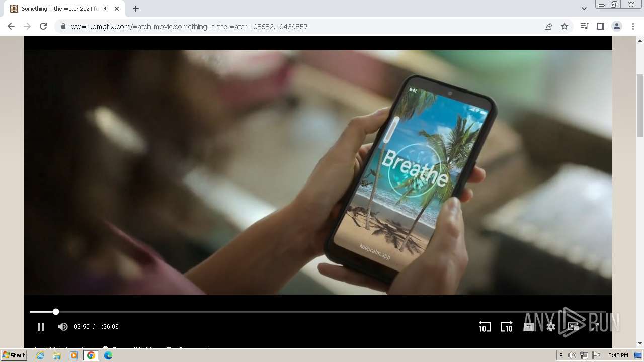Screen dimensions: 644x362
Task: Reload the omgflix page
Action: pos(43,26)
